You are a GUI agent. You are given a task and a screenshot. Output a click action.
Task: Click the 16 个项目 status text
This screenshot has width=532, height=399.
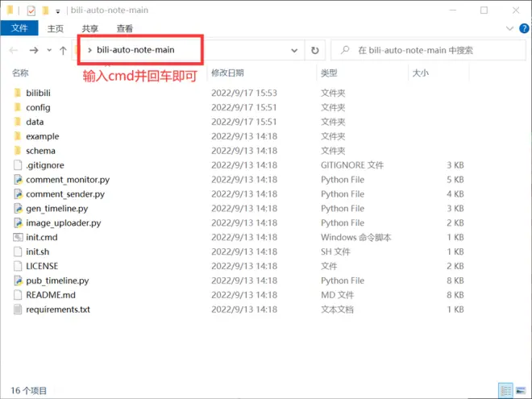pyautogui.click(x=29, y=390)
